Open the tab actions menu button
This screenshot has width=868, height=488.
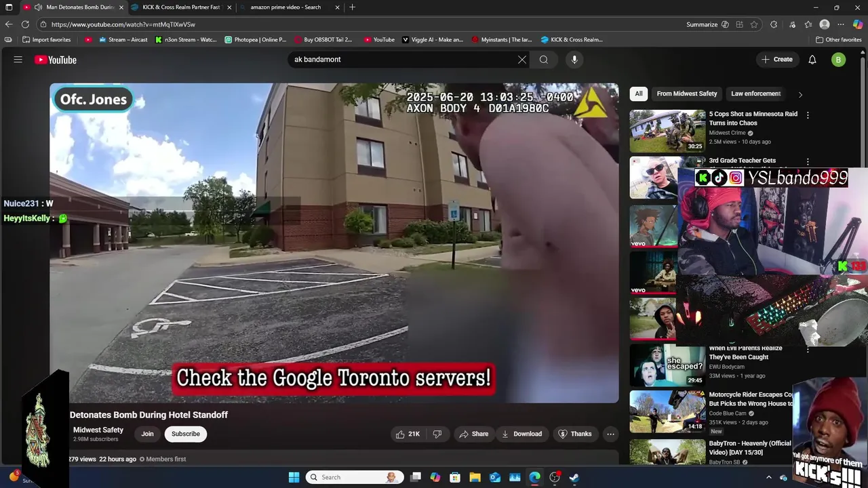click(x=9, y=7)
